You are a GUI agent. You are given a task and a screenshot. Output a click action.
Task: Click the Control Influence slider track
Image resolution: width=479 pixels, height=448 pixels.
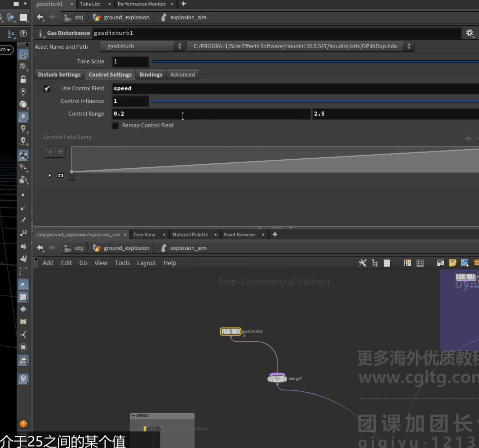pyautogui.click(x=315, y=101)
